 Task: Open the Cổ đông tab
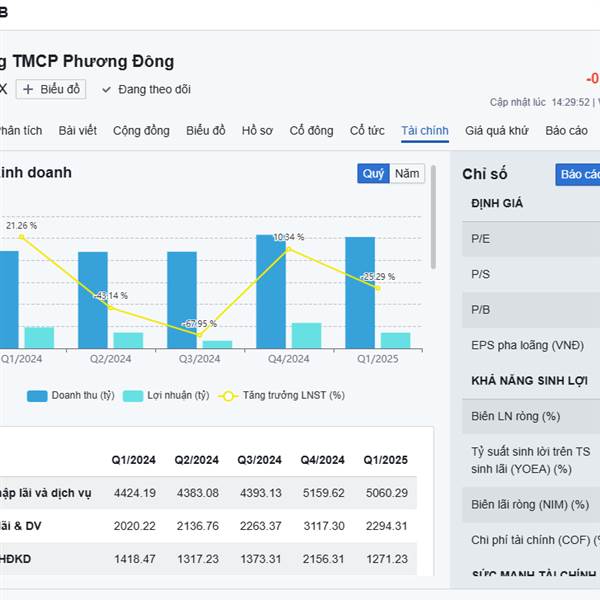point(311,130)
